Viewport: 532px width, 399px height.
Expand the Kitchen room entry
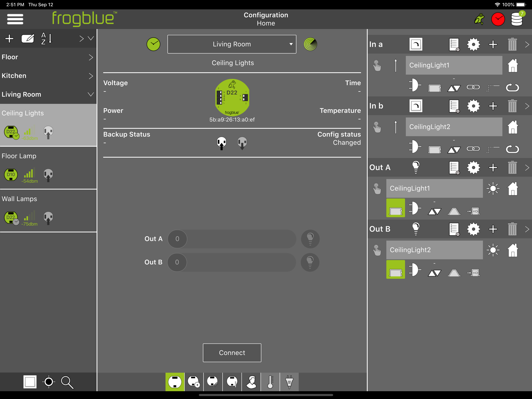coord(48,76)
